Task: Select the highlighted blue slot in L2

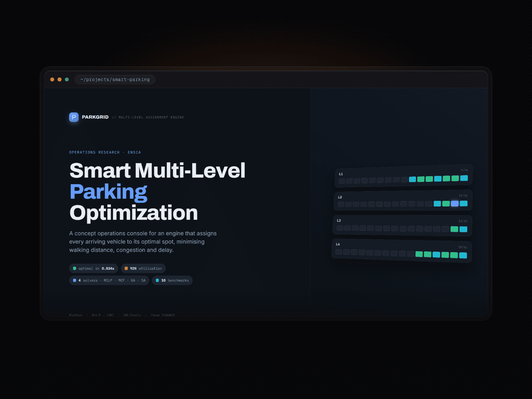Action: coord(455,203)
